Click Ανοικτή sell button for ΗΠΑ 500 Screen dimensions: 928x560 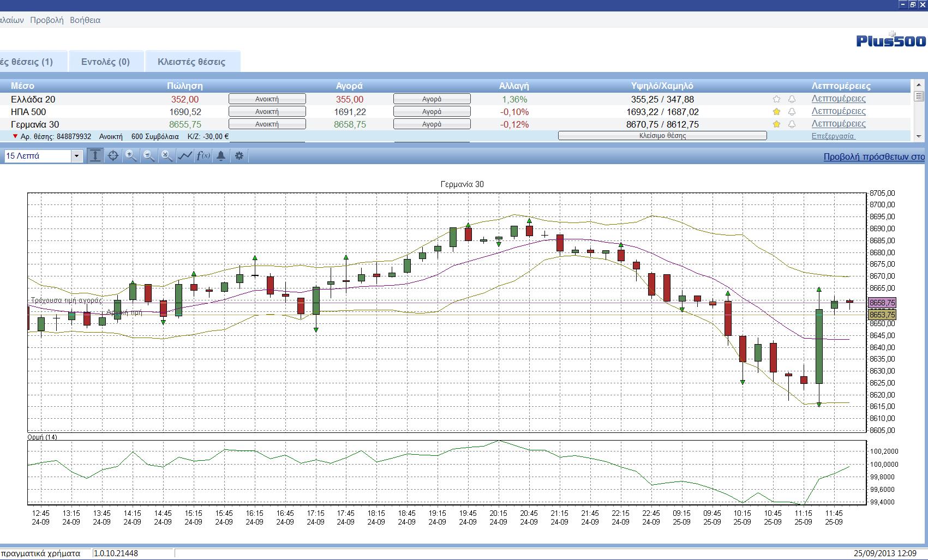pos(267,112)
